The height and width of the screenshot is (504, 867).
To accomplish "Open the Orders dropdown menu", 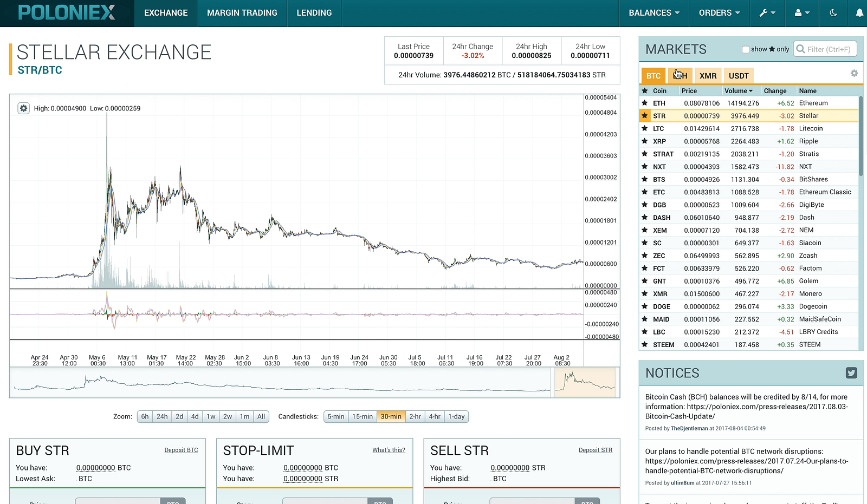I will tap(719, 13).
